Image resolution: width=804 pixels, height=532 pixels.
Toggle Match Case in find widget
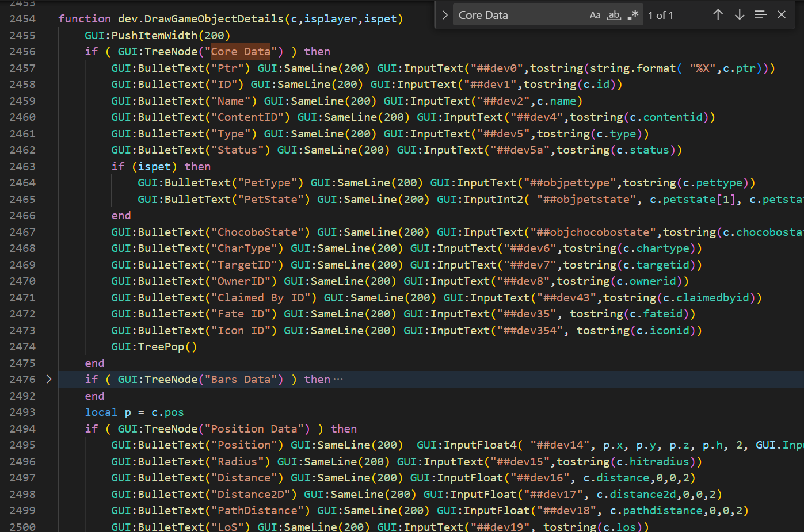[x=595, y=16]
